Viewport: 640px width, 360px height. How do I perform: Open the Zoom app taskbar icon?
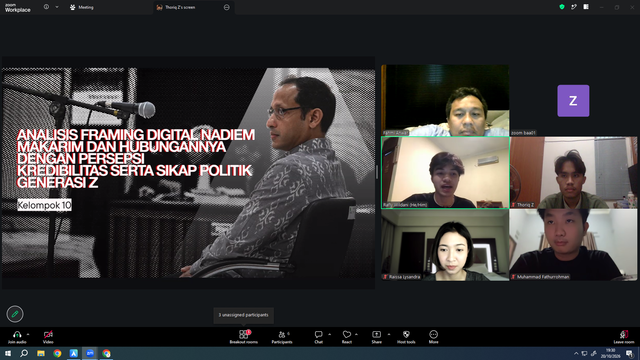(90, 353)
